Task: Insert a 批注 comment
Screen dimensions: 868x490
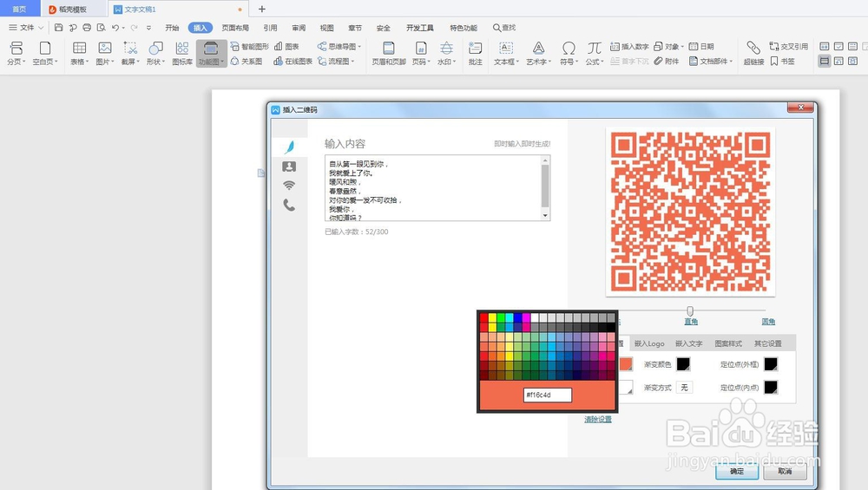Action: [x=475, y=53]
